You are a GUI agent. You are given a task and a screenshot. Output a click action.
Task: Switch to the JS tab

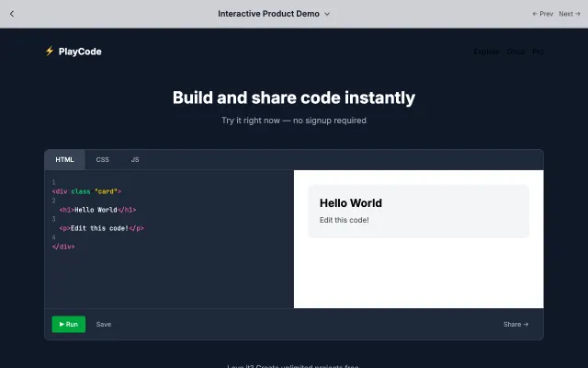click(x=135, y=159)
